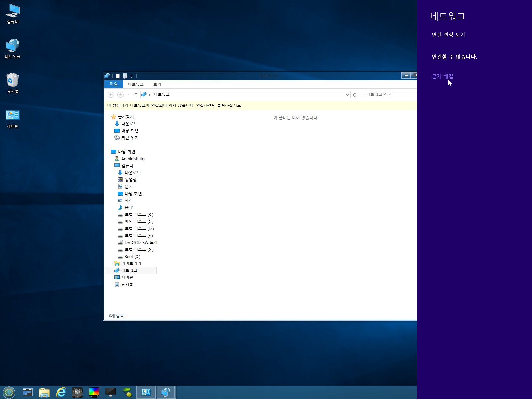532x399 pixels.
Task: Select the 제어판 desktop icon
Action: click(x=13, y=119)
